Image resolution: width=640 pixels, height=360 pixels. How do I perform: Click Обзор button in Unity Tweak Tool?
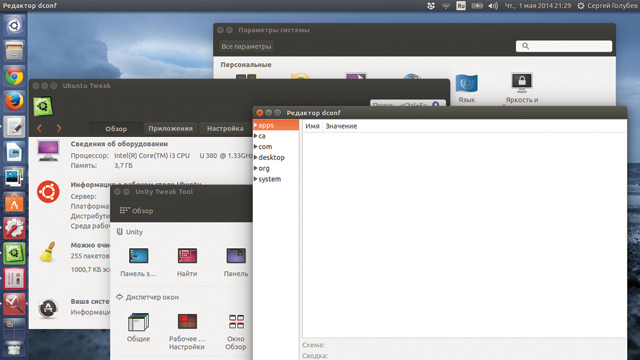click(136, 211)
